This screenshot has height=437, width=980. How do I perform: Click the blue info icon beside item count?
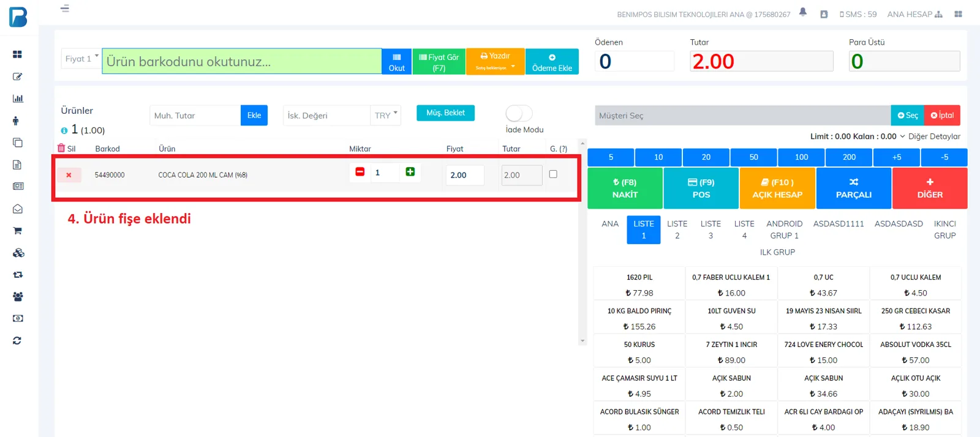(64, 130)
